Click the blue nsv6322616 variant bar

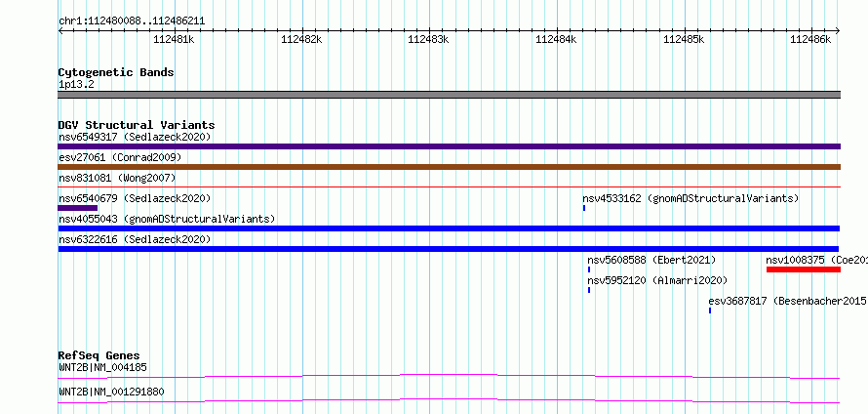pos(449,249)
